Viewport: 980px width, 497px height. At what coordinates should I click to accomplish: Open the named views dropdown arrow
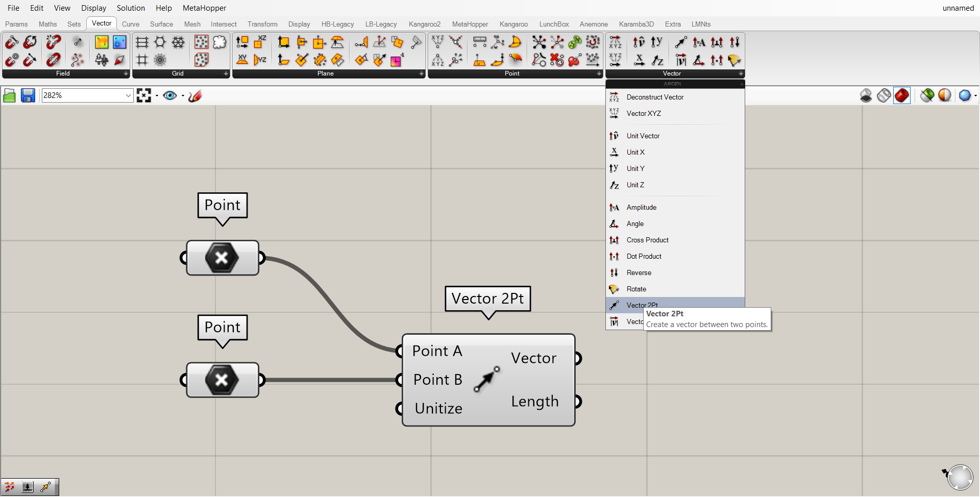(x=183, y=95)
